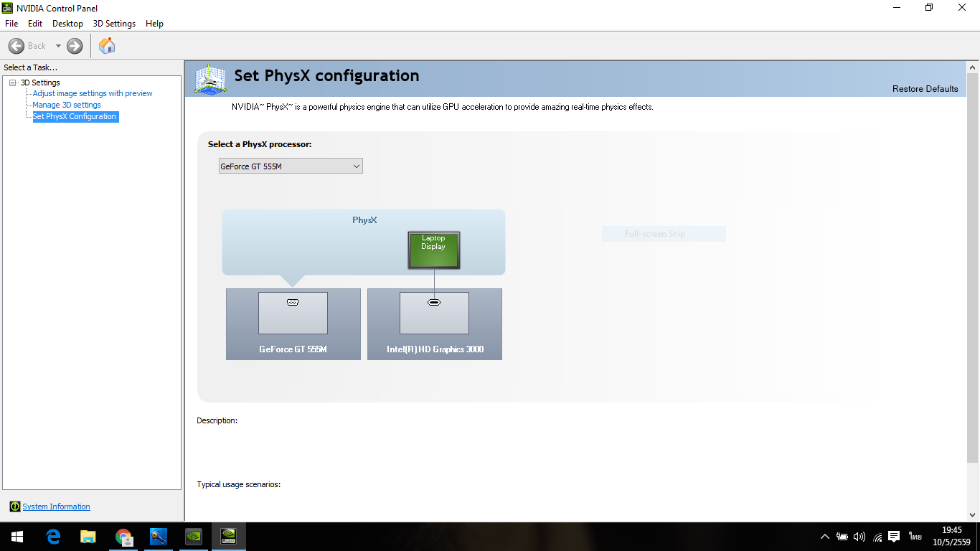The width and height of the screenshot is (980, 551).
Task: Show hidden system tray icons
Action: pyautogui.click(x=825, y=537)
